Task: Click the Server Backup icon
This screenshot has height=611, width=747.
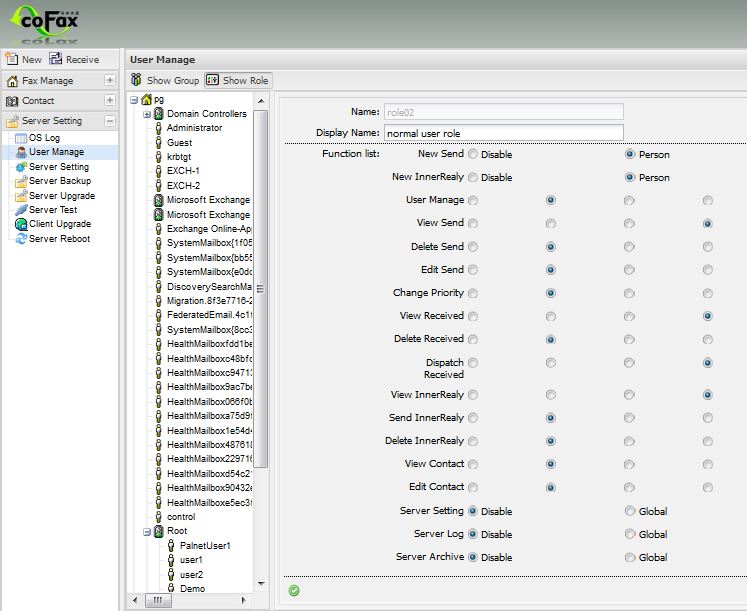Action: (x=21, y=181)
